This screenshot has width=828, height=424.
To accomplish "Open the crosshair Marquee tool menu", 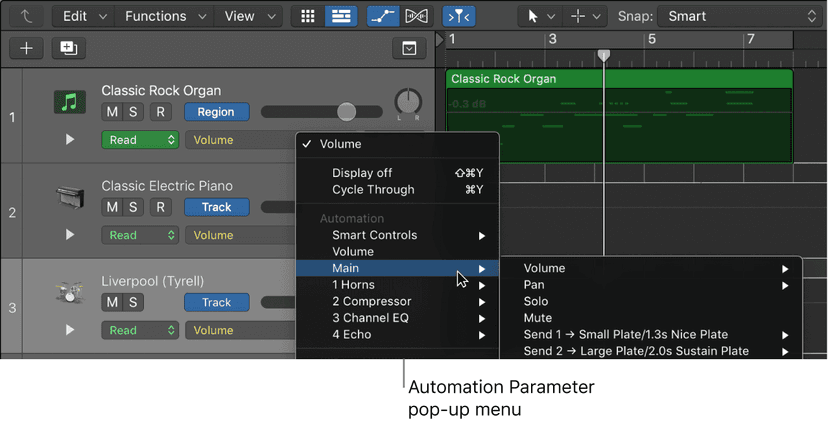I will (585, 16).
